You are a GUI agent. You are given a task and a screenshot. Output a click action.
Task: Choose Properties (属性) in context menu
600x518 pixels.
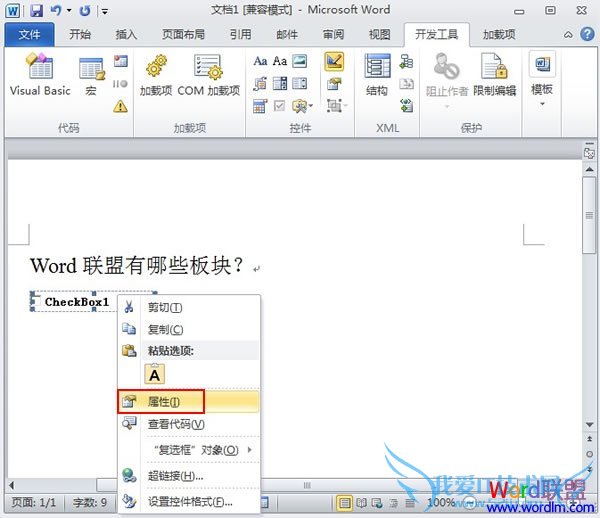pos(189,402)
